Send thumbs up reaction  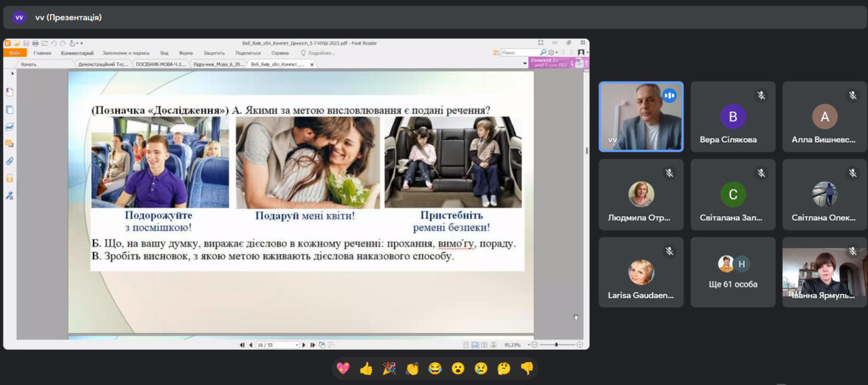pos(366,369)
